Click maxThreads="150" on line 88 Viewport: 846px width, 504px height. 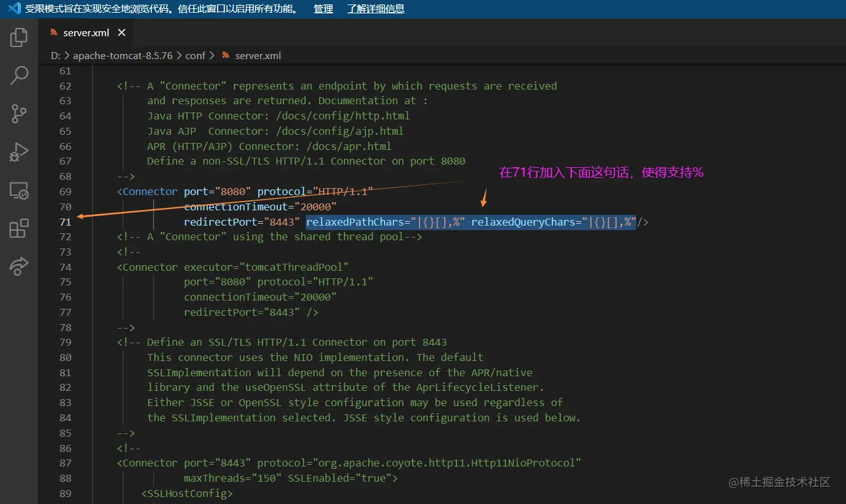point(233,478)
